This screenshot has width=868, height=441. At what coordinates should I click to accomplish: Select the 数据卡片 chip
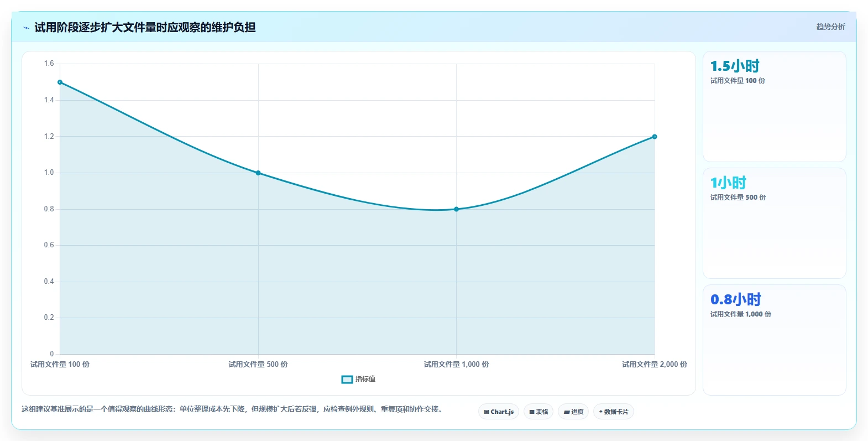614,412
